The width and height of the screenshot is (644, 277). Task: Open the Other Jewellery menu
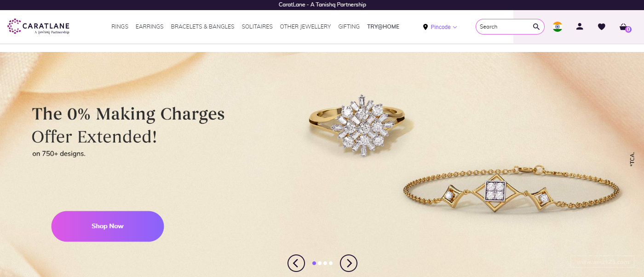[305, 27]
